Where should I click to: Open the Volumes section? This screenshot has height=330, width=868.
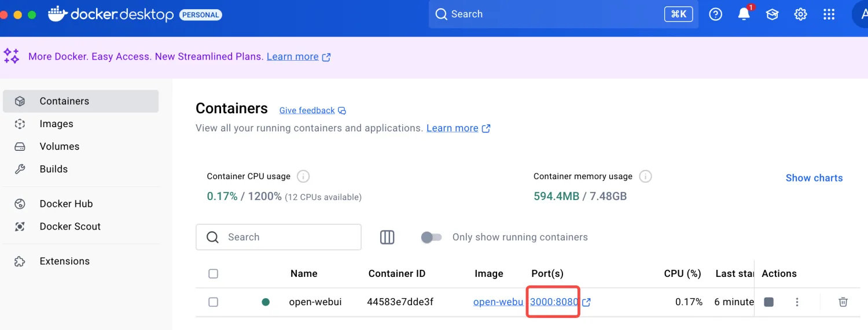pyautogui.click(x=80, y=146)
